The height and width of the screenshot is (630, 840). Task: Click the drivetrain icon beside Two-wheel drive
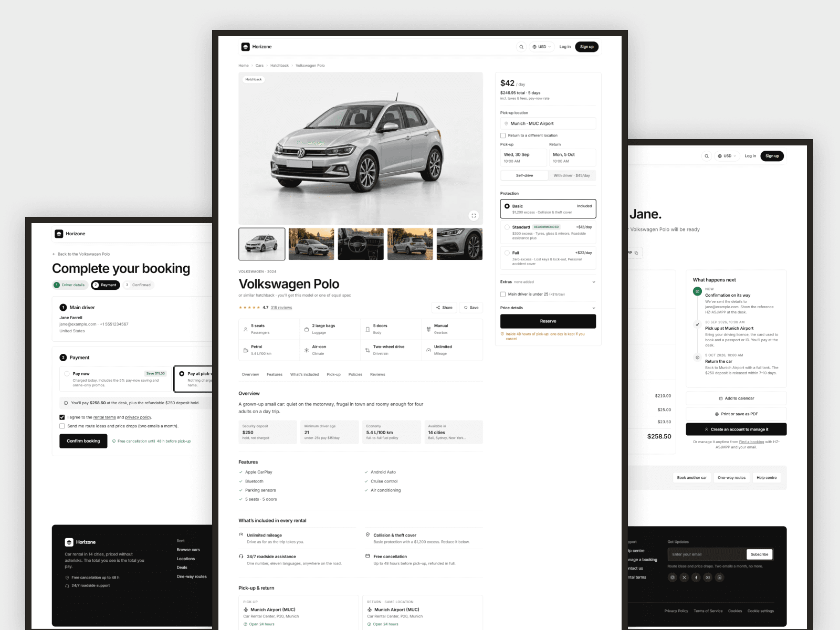[367, 350]
